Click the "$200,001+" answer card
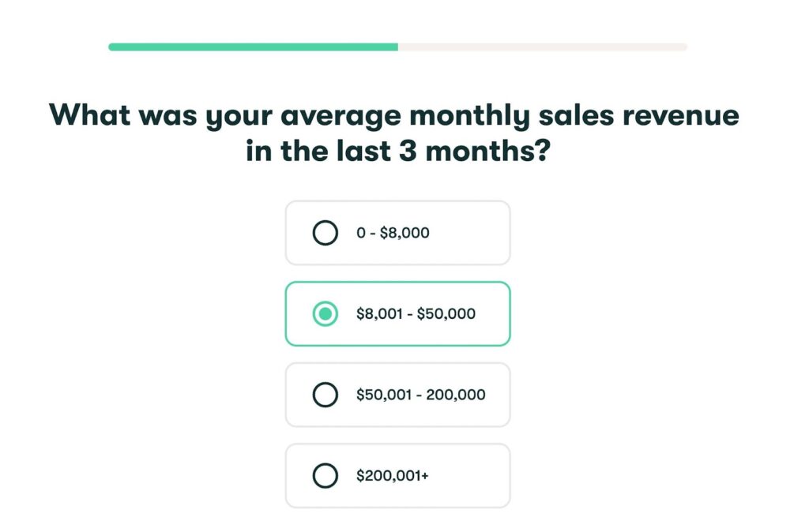This screenshot has height=532, width=809. coord(397,475)
